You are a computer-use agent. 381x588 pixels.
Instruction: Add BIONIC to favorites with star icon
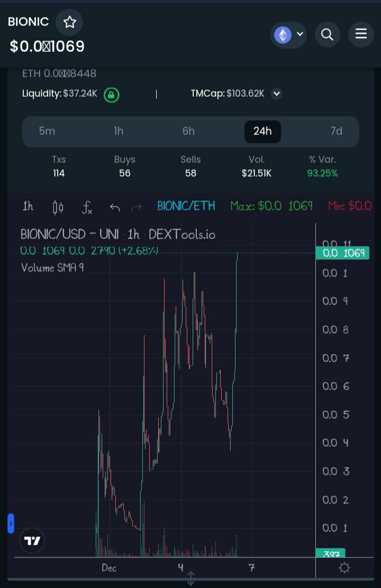click(x=69, y=22)
